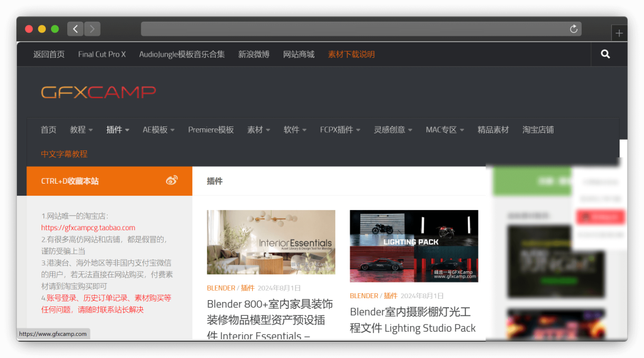
Task: Open Interior Essentials thumbnail image
Action: click(x=271, y=242)
